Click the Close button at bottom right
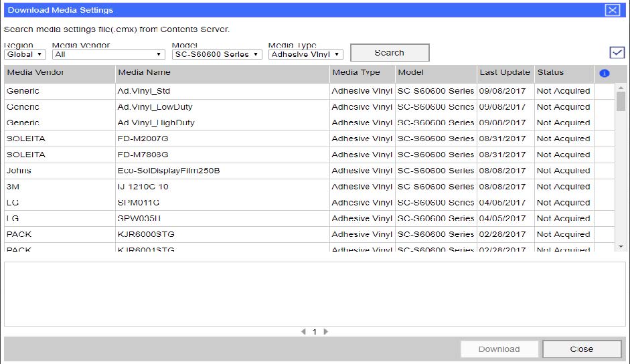Viewport: 630px width, 364px height. click(x=581, y=349)
